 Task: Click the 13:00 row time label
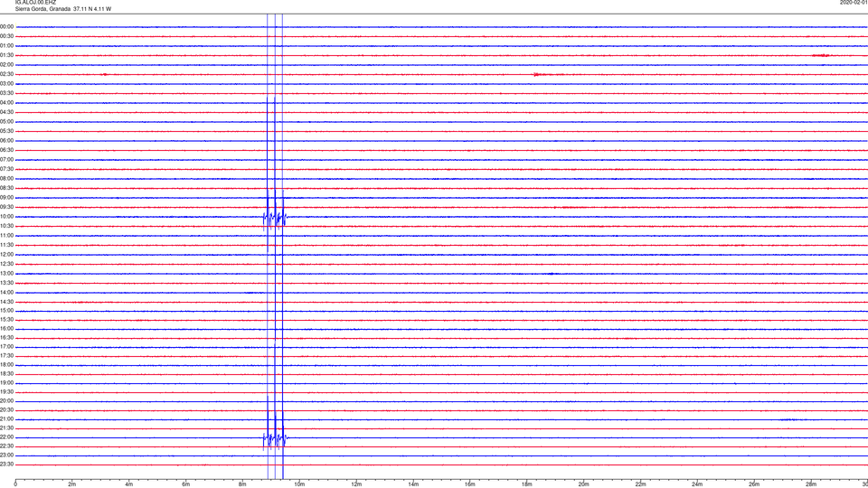(6, 273)
